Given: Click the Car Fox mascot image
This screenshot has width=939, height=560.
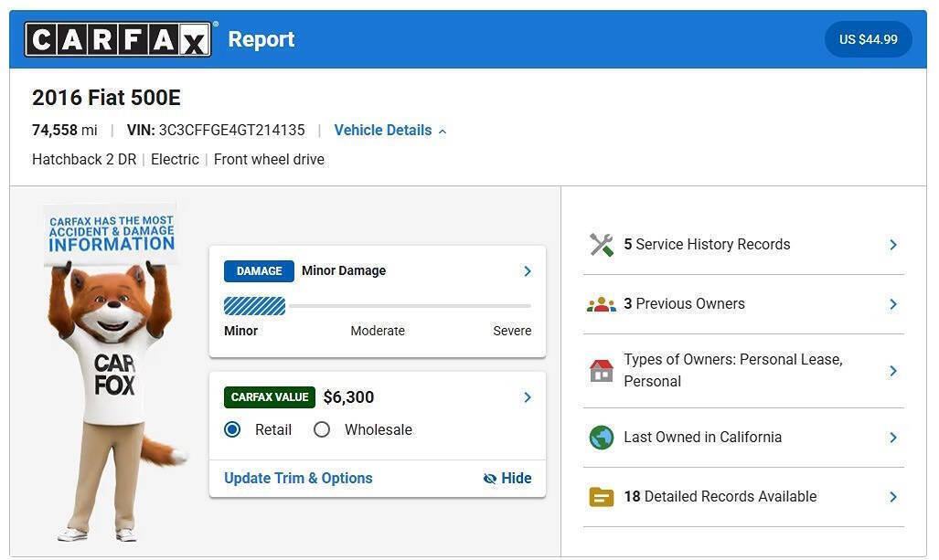Looking at the screenshot, I should 113,371.
